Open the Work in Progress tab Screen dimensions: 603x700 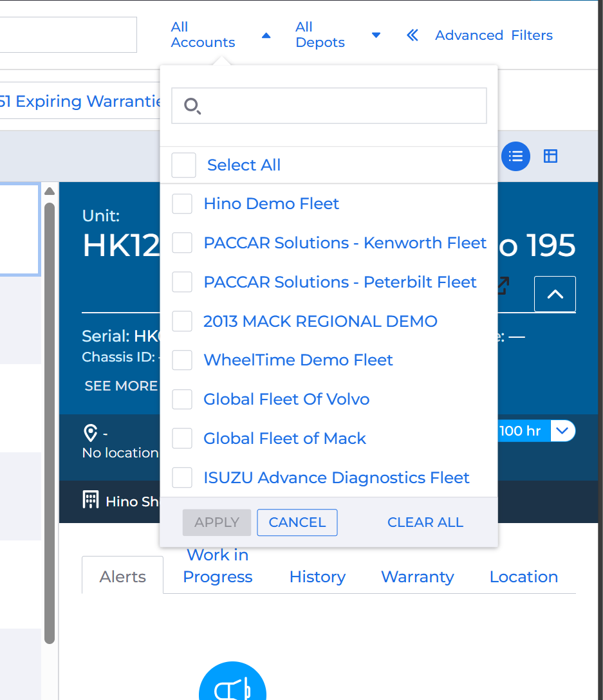point(217,566)
